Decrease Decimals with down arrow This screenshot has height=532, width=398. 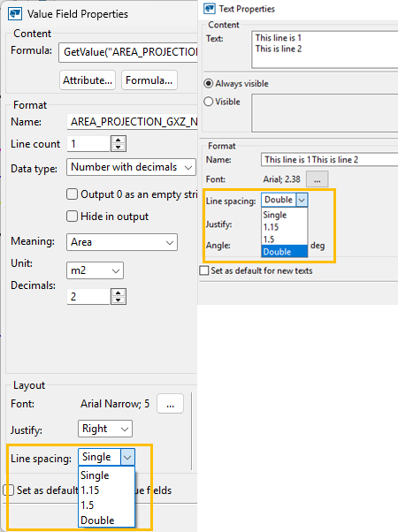pyautogui.click(x=119, y=300)
